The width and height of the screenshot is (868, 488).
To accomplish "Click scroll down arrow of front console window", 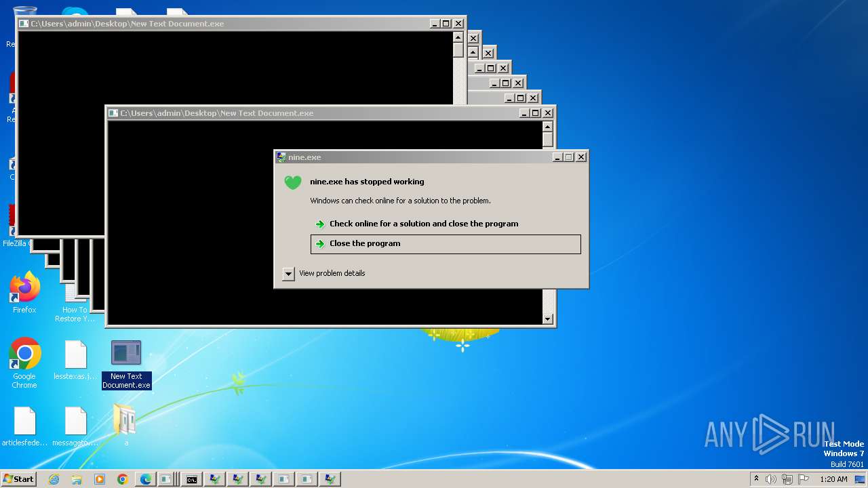I will click(x=548, y=319).
